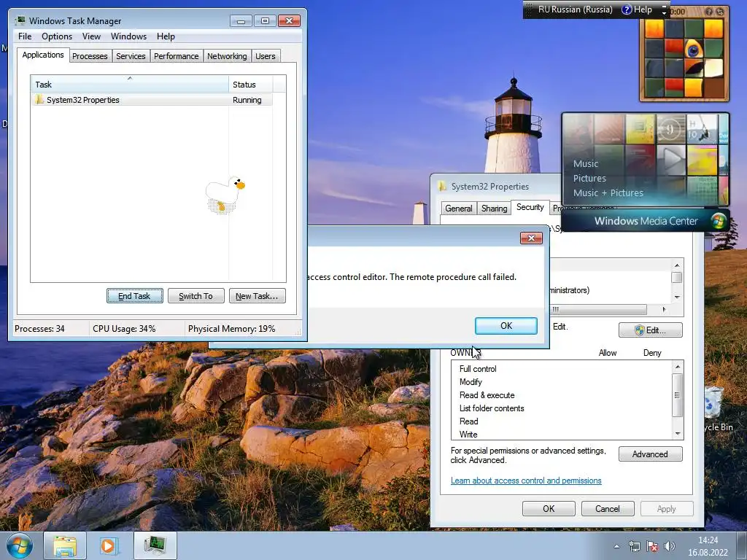Click the Task Manager title bar icon
This screenshot has height=560, width=747.
pos(20,20)
